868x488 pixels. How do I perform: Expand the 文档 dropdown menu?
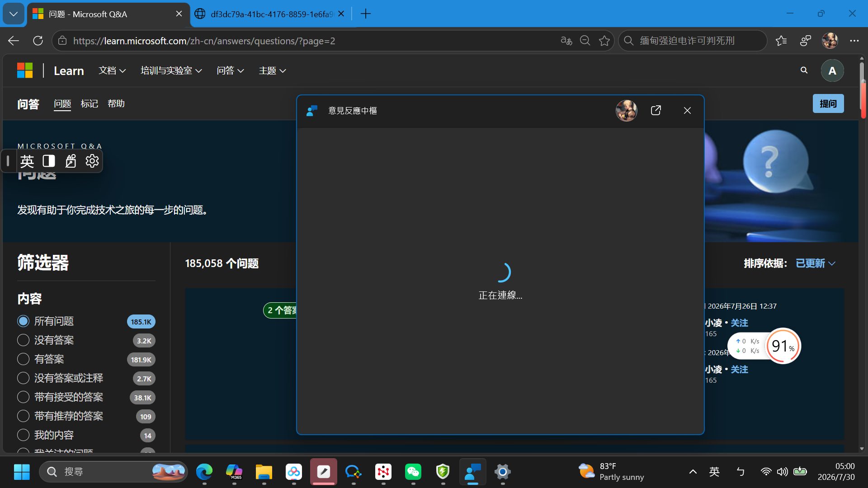pos(112,70)
